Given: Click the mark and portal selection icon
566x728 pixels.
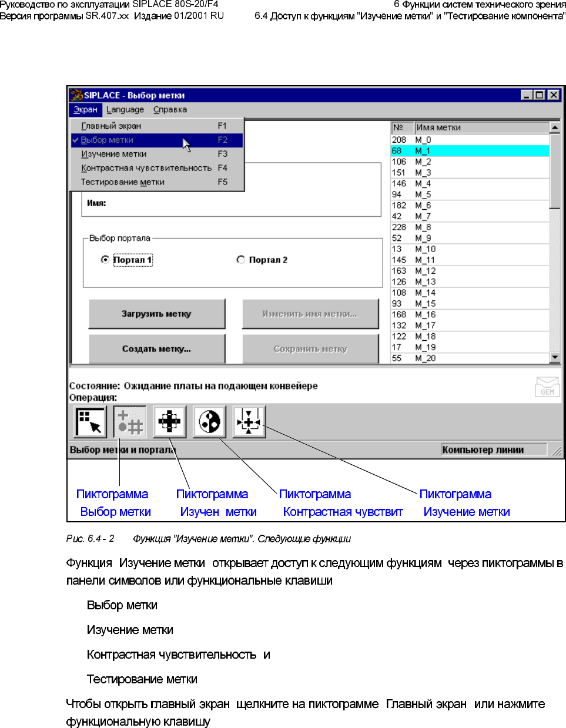Looking at the screenshot, I should 91,422.
